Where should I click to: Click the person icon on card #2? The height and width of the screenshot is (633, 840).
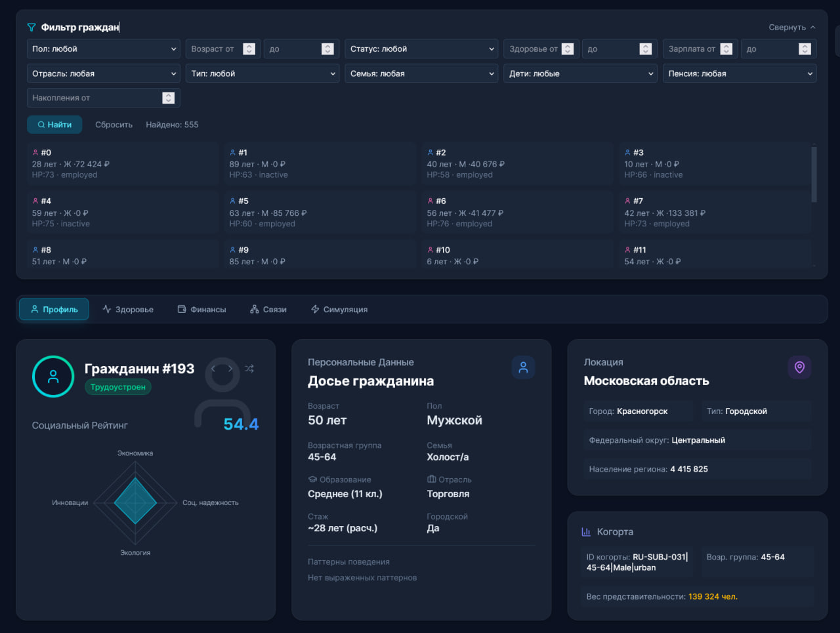[430, 152]
